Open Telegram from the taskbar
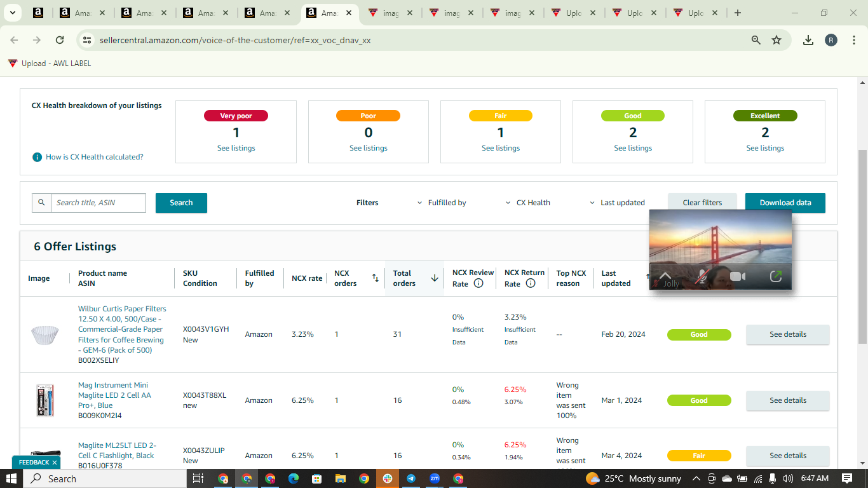This screenshot has height=488, width=868. click(x=411, y=478)
